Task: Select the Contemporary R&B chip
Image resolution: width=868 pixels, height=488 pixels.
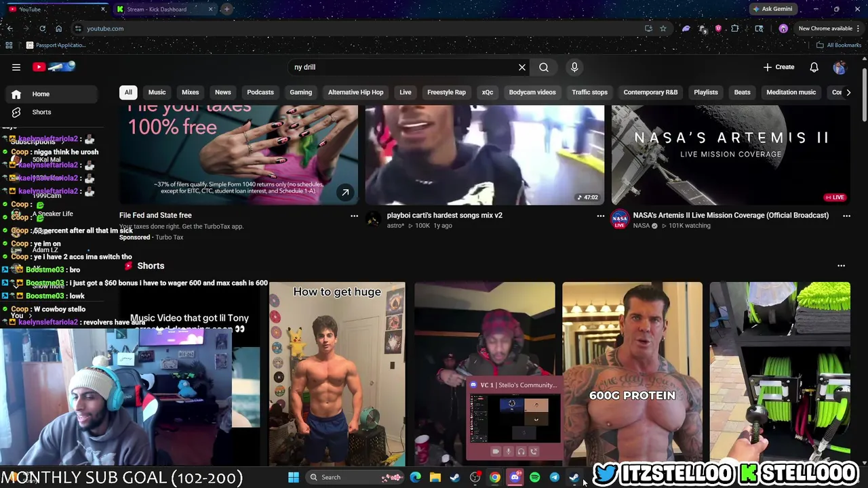Action: 650,92
